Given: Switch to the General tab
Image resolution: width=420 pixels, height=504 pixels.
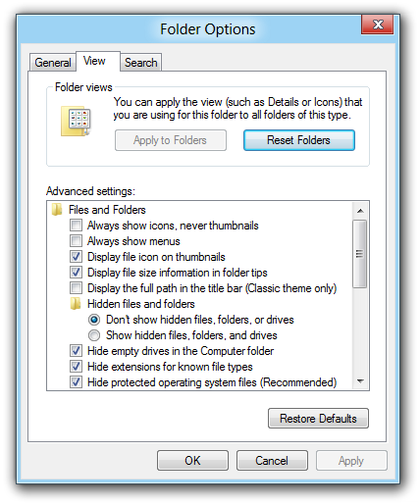Looking at the screenshot, I should (53, 63).
